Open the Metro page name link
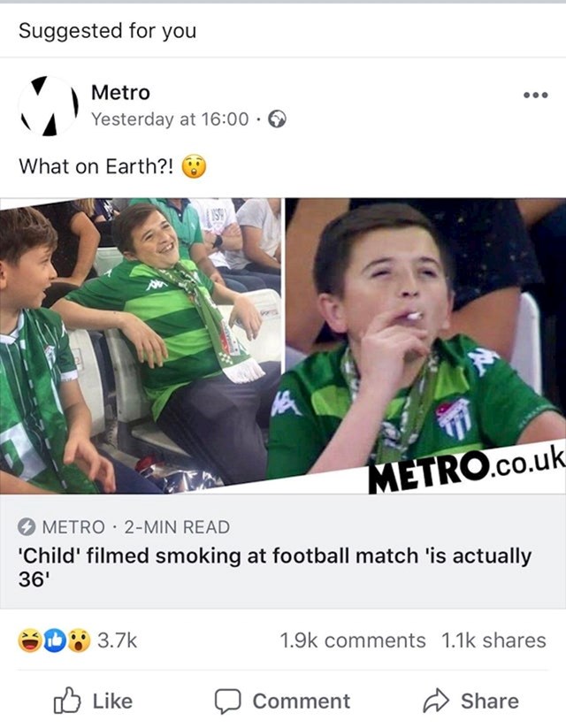This screenshot has width=566, height=728. pos(121,92)
